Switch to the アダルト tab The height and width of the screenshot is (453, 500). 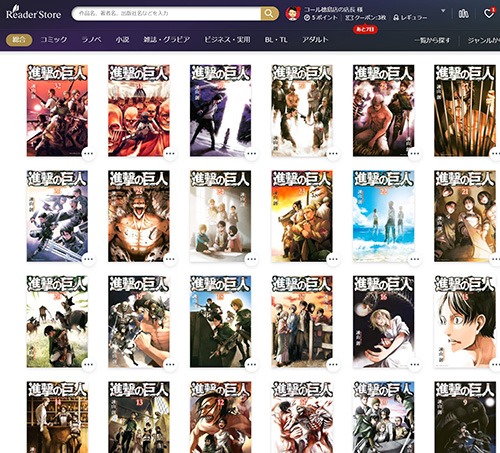pyautogui.click(x=315, y=40)
